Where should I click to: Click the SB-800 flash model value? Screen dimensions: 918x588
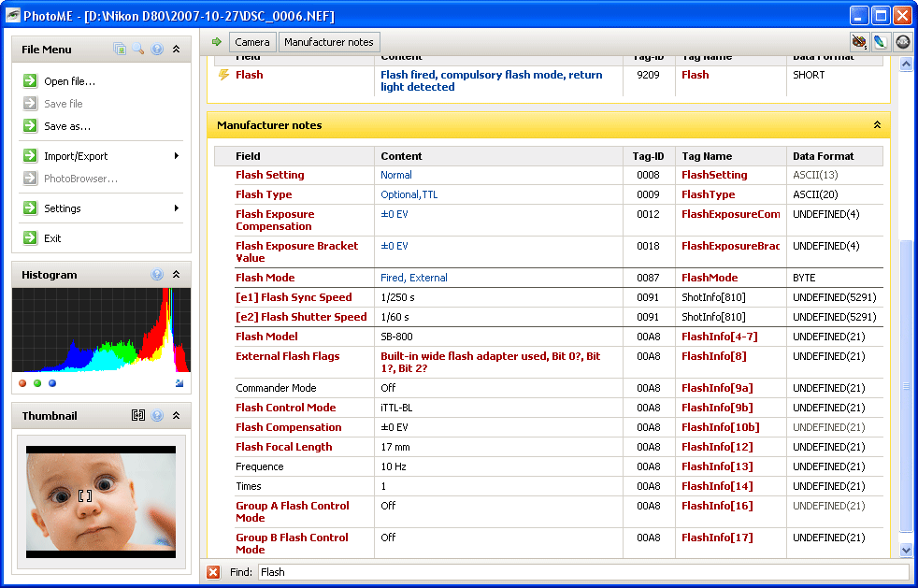tap(396, 337)
